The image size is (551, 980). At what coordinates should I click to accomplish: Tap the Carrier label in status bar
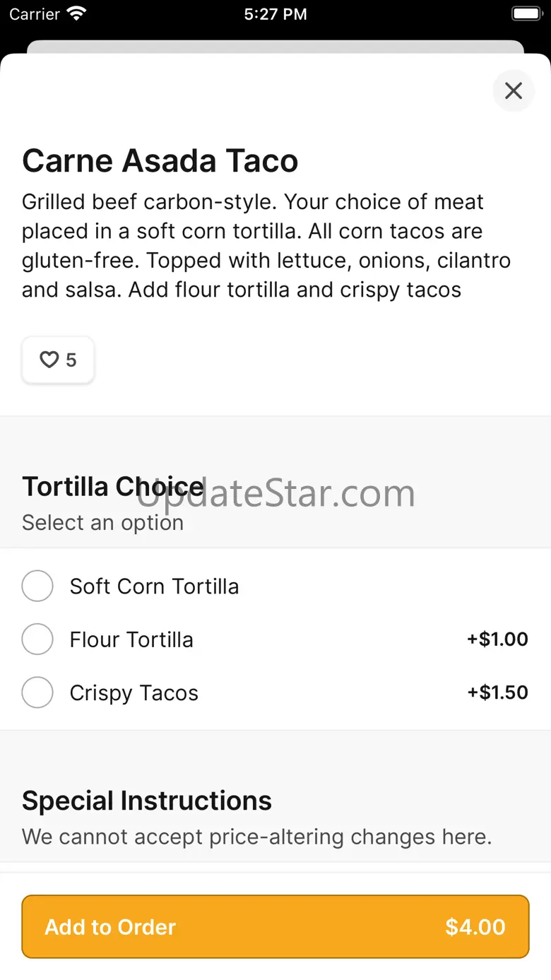(35, 14)
